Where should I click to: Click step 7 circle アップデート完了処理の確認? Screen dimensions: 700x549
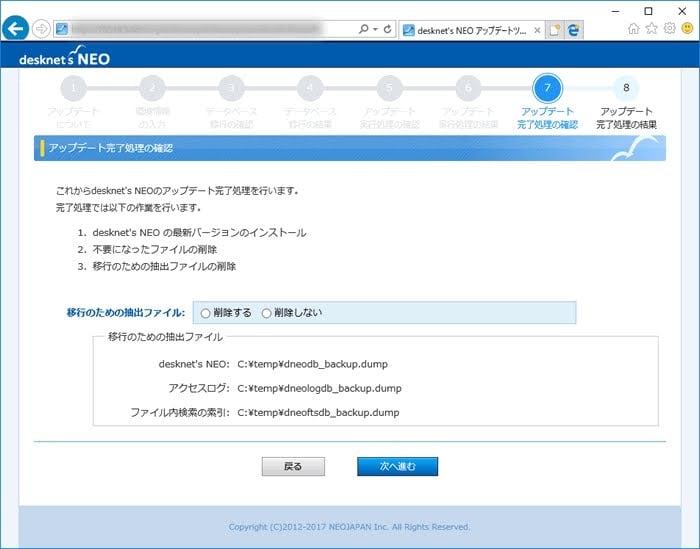[547, 88]
